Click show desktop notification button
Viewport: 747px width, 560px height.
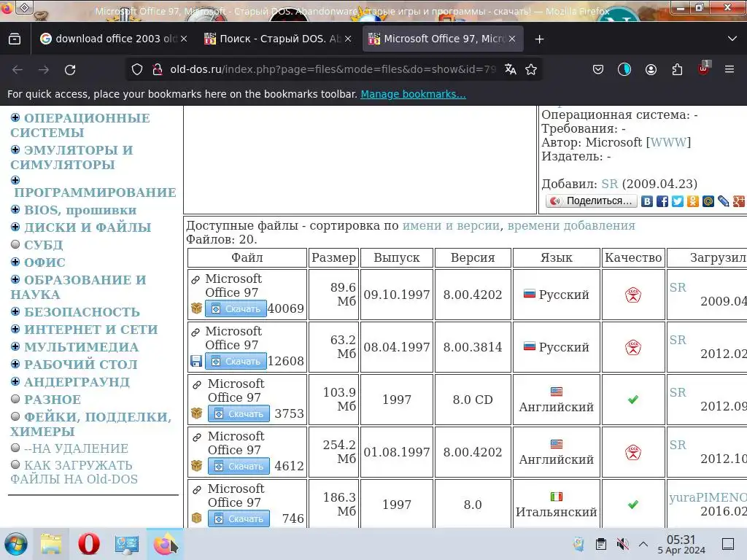click(x=728, y=544)
